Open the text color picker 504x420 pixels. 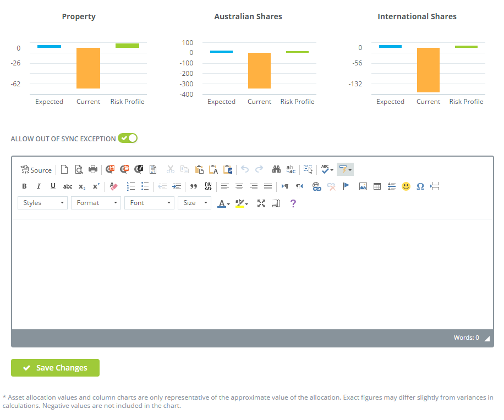[x=223, y=203]
